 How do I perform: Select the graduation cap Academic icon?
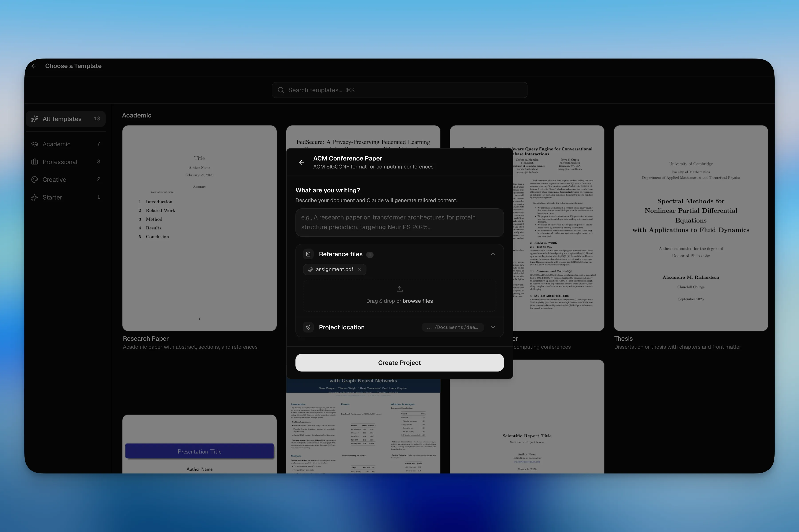tap(35, 144)
